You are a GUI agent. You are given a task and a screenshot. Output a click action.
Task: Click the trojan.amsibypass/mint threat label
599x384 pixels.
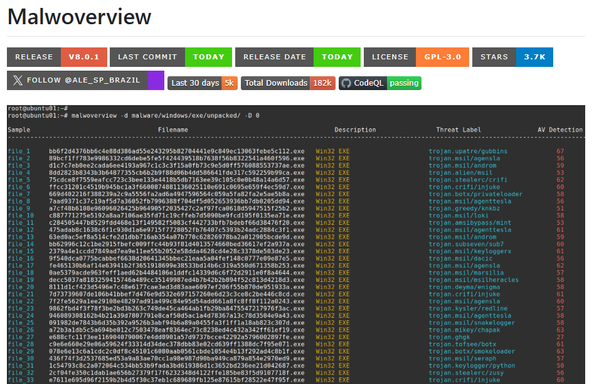pos(470,223)
